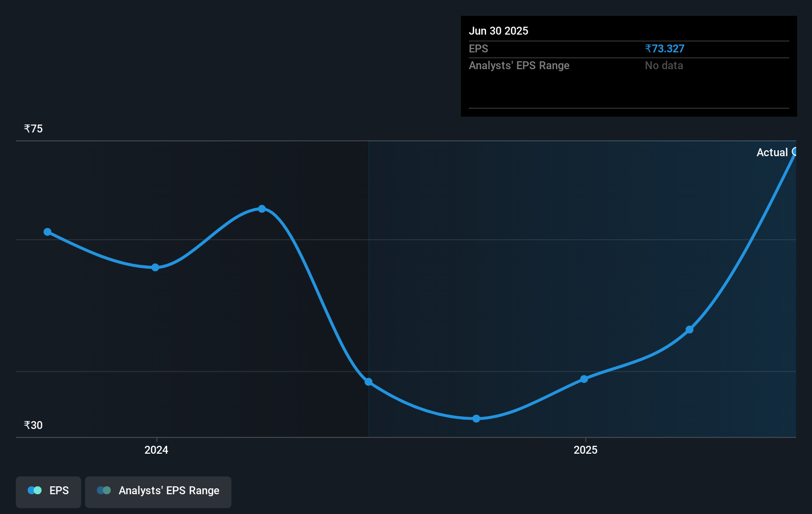
Task: Click the 2025 axis label
Action: 586,450
